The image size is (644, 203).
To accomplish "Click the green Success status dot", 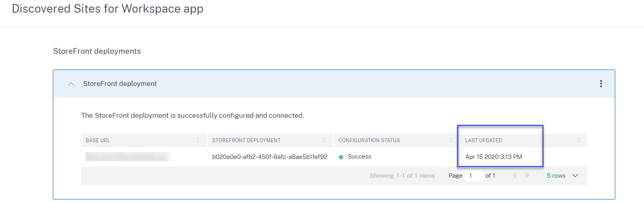I will click(x=341, y=157).
